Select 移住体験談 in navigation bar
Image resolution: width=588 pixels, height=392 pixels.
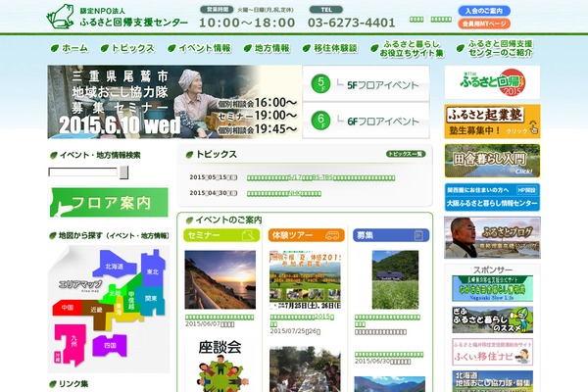(x=330, y=48)
